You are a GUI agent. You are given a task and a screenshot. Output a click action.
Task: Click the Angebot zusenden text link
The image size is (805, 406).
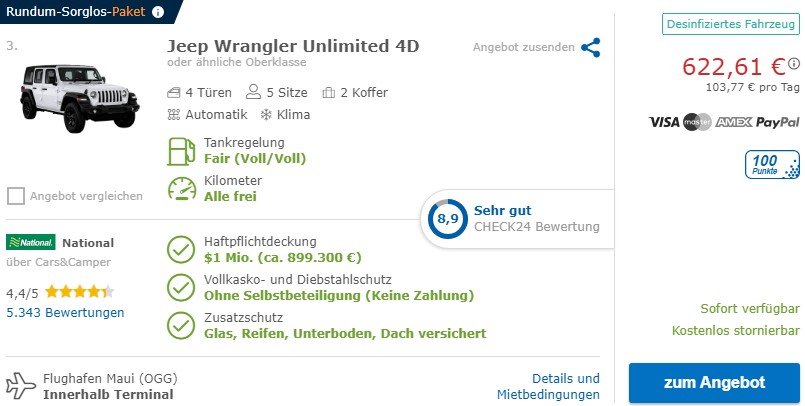tap(523, 47)
